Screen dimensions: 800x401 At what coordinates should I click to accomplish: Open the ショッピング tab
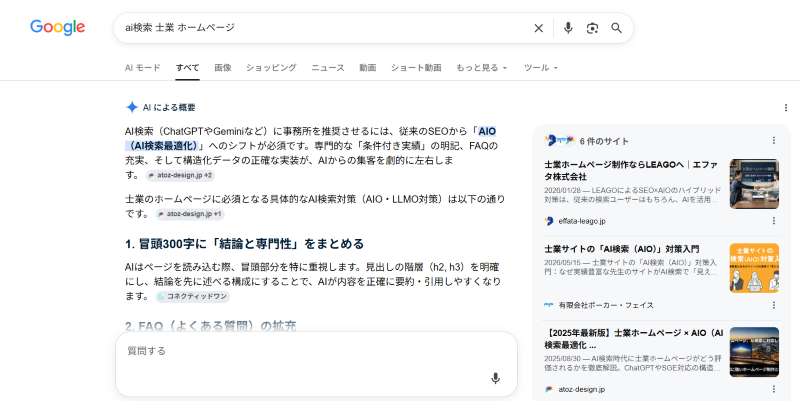pyautogui.click(x=271, y=68)
